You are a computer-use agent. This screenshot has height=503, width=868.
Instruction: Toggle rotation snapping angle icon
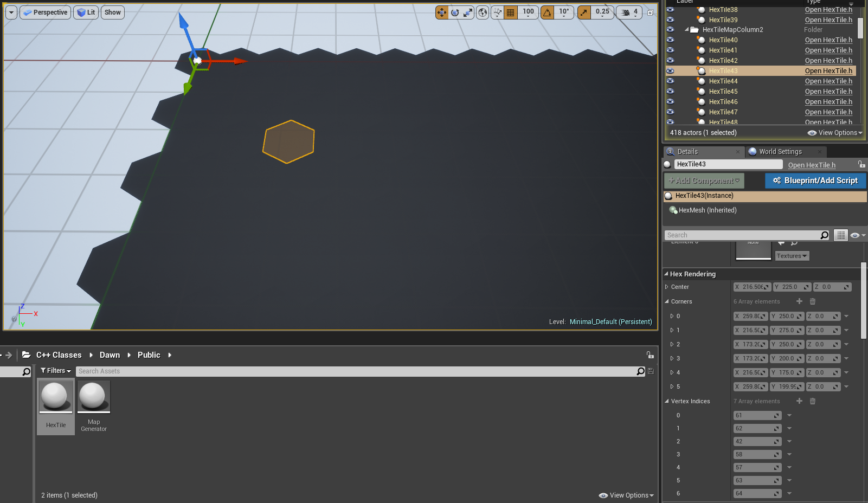pyautogui.click(x=548, y=12)
